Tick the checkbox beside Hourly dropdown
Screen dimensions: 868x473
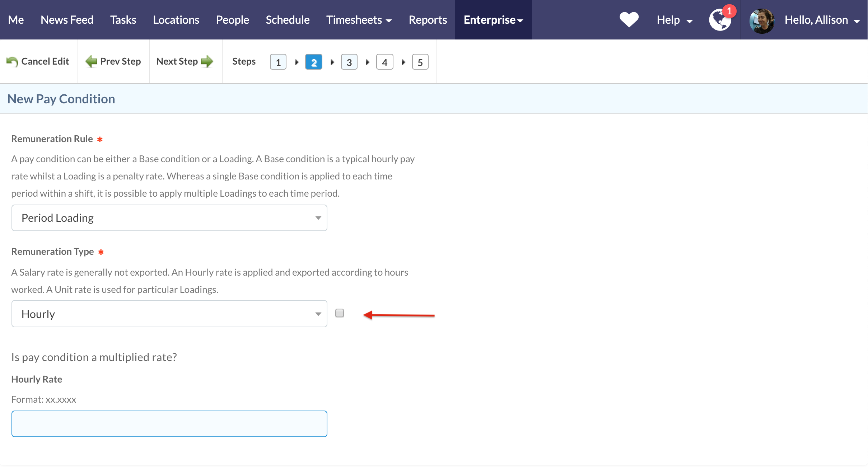coord(340,313)
